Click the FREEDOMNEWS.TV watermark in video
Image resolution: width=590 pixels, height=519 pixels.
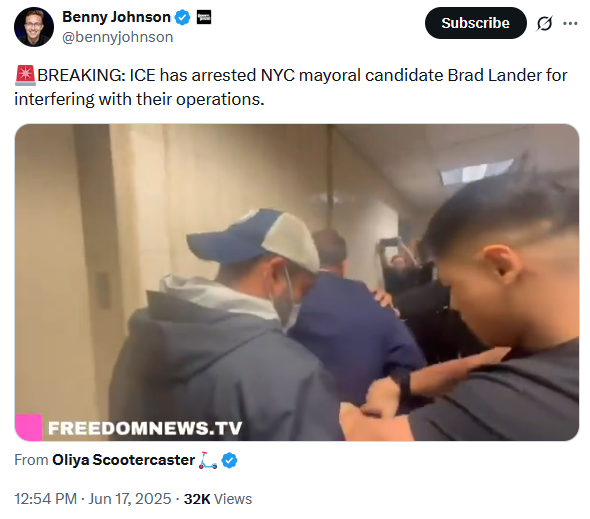pos(145,428)
